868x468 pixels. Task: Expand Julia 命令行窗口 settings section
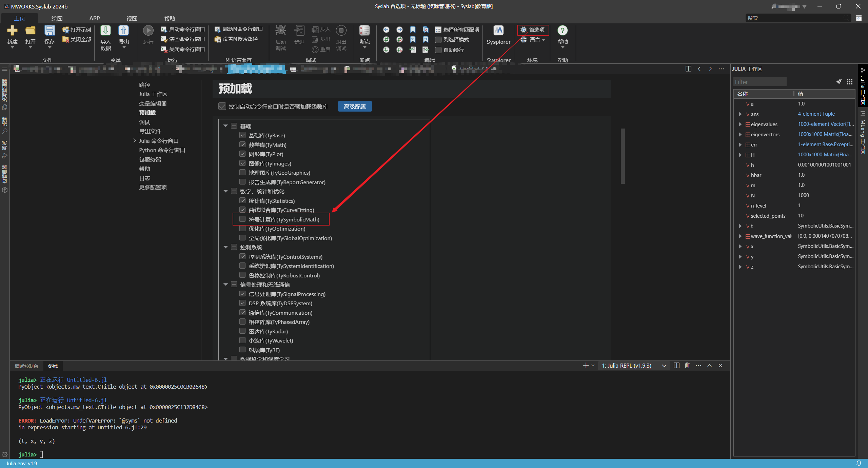[135, 141]
